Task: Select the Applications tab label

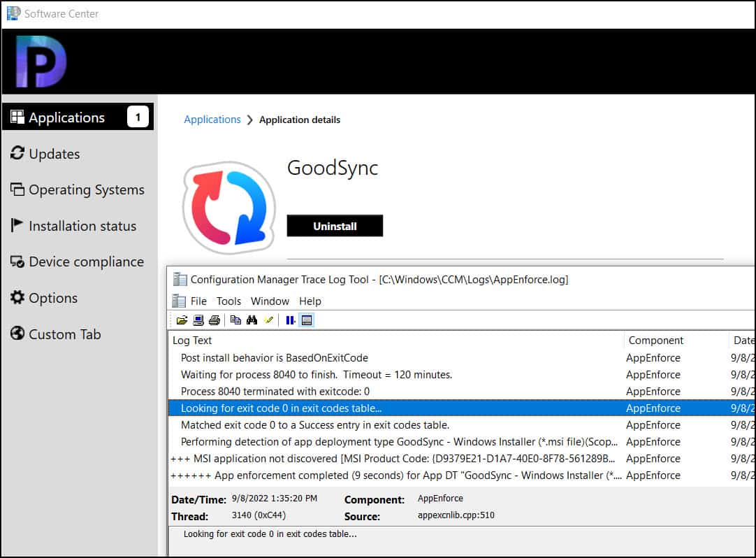Action: tap(66, 117)
